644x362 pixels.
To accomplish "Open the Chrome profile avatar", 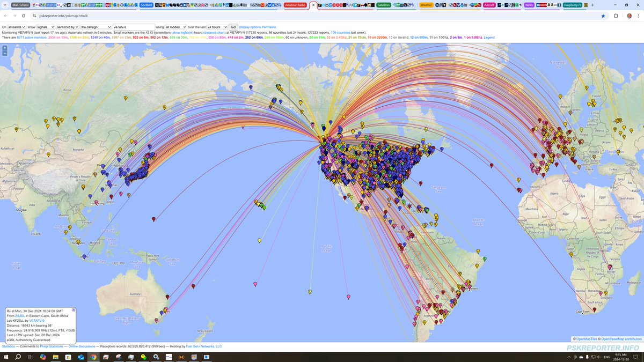I will click(629, 16).
